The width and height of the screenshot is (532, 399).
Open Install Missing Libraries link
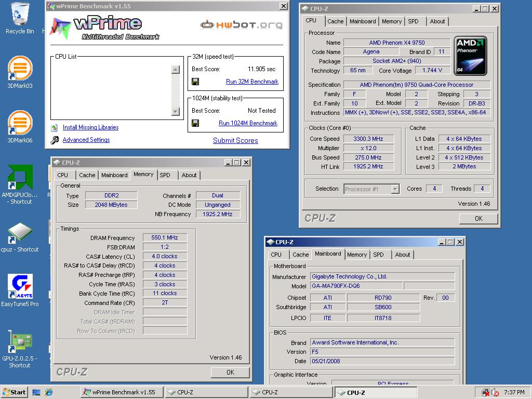click(x=90, y=127)
